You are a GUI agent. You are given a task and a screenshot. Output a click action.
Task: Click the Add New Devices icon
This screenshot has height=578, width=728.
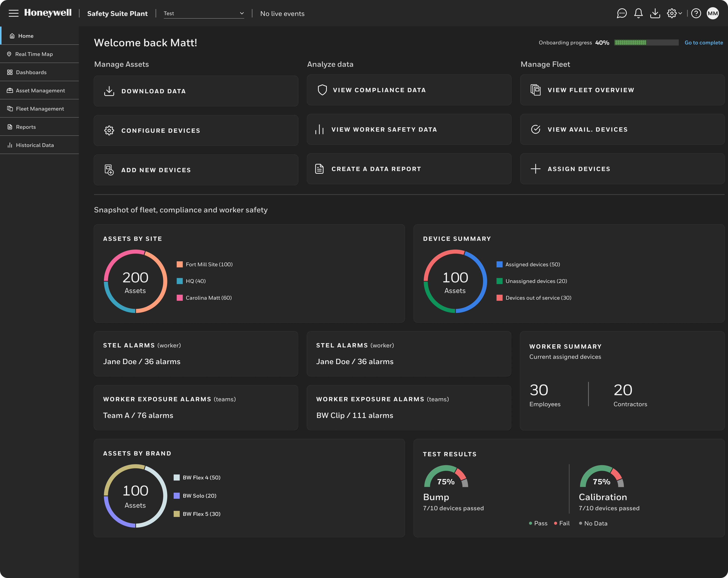tap(109, 170)
